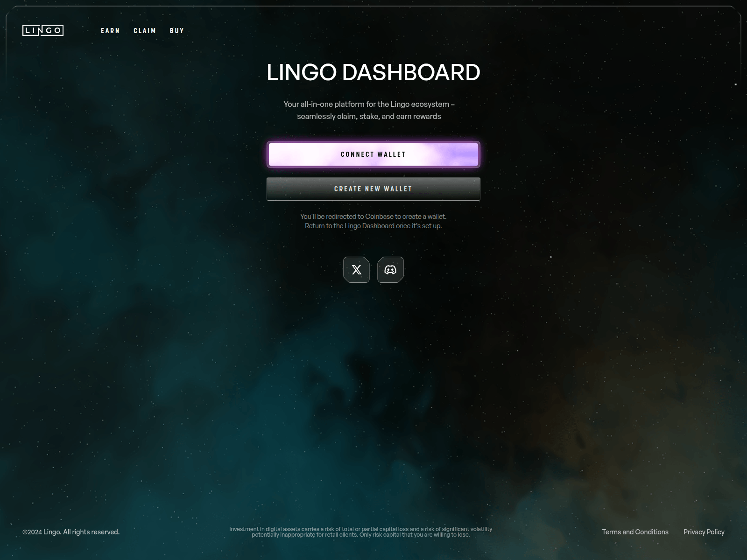Open the Discord community icon
The image size is (747, 560).
click(x=391, y=270)
